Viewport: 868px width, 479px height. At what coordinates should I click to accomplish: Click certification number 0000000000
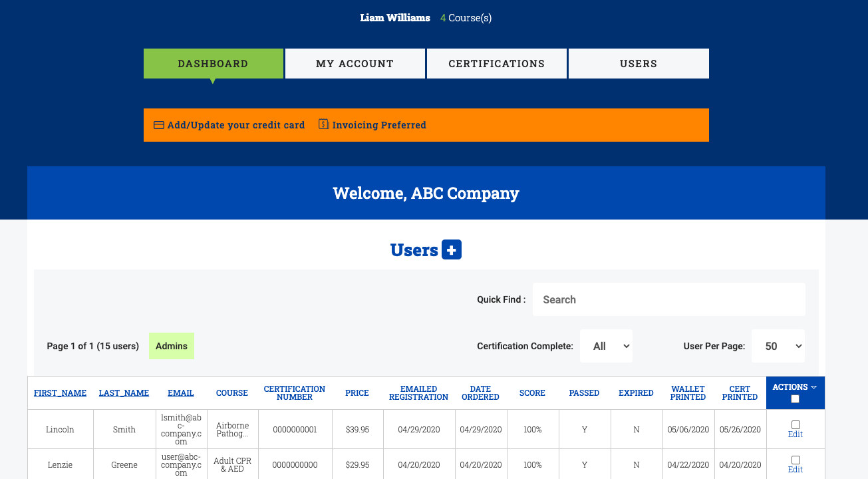(295, 465)
